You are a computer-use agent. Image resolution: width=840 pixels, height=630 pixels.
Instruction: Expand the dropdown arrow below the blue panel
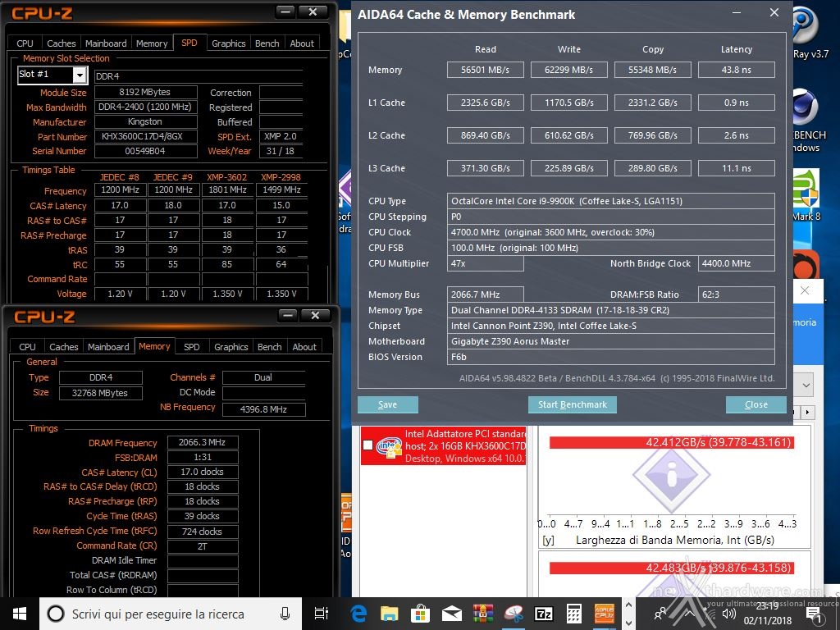(806, 386)
